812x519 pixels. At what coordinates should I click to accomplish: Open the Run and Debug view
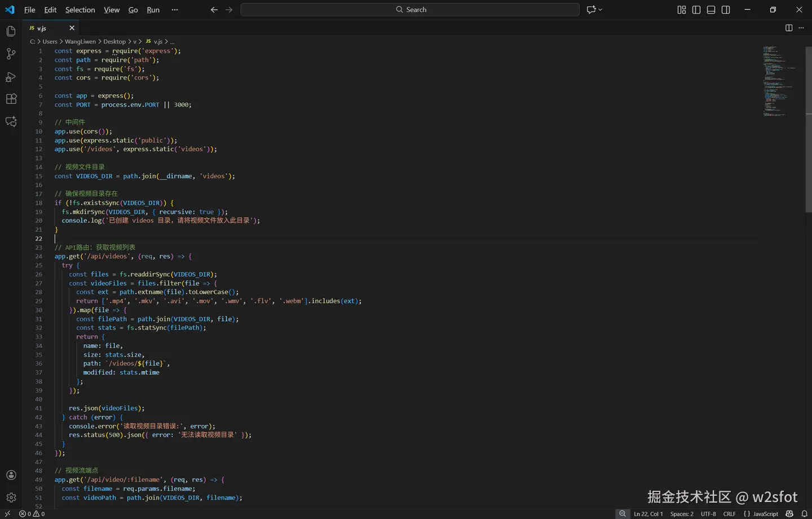11,77
